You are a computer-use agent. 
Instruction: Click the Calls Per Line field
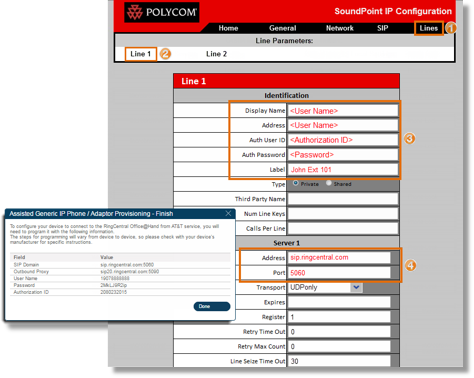[343, 228]
